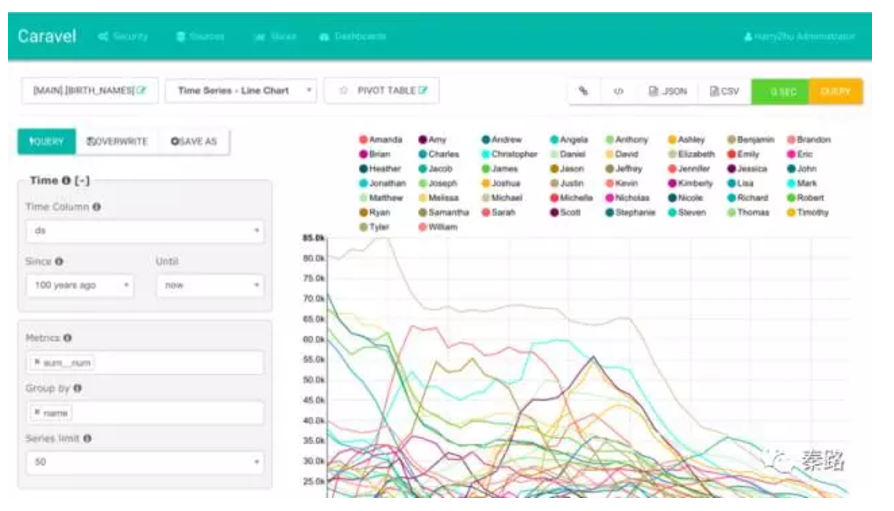Viewport: 894px width, 511px height.
Task: Open the Series limit 50 dropdown
Action: click(x=145, y=463)
